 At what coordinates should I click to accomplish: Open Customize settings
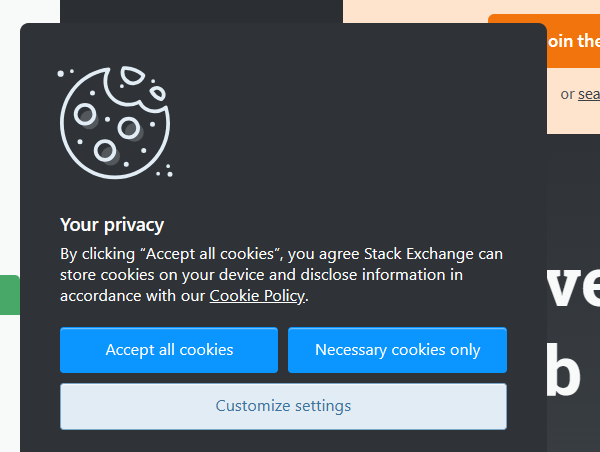(x=283, y=406)
